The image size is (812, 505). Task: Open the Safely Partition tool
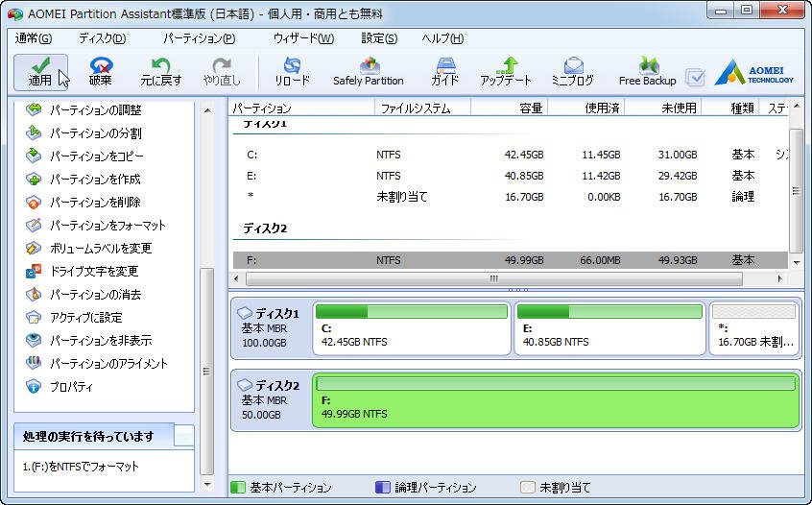[x=369, y=72]
